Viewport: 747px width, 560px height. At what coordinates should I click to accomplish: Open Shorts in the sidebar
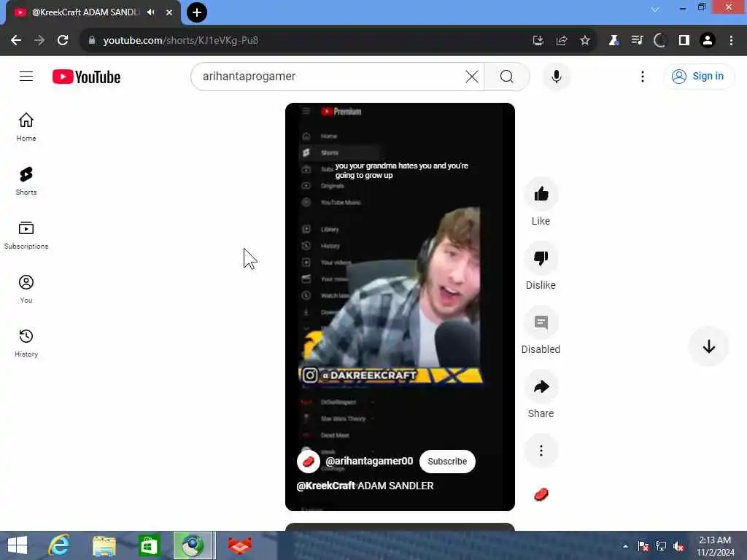26,181
